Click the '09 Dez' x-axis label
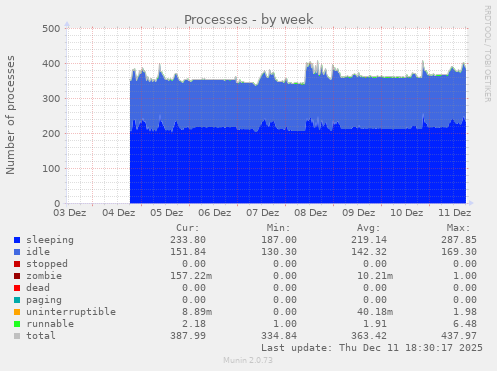The width and height of the screenshot is (497, 371). point(359,213)
